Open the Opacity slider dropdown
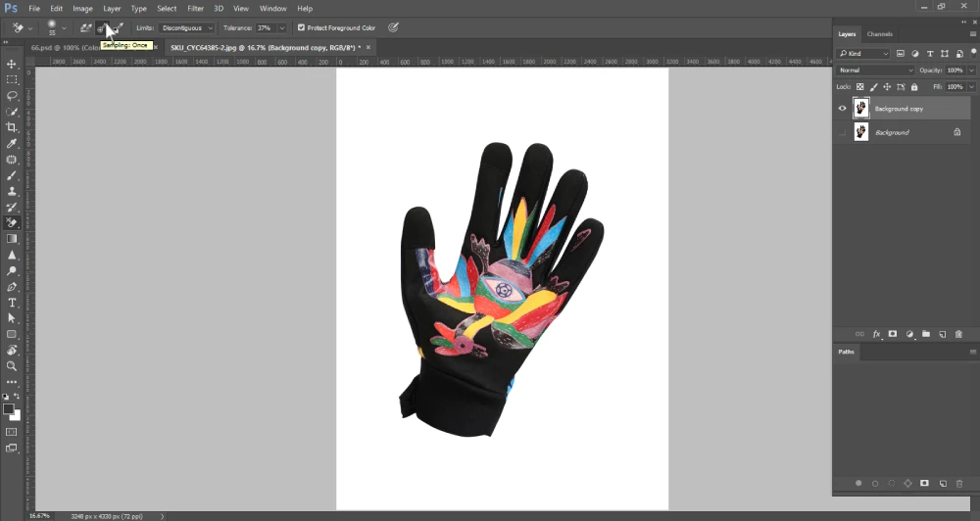Viewport: 980px width, 521px height. (x=971, y=70)
